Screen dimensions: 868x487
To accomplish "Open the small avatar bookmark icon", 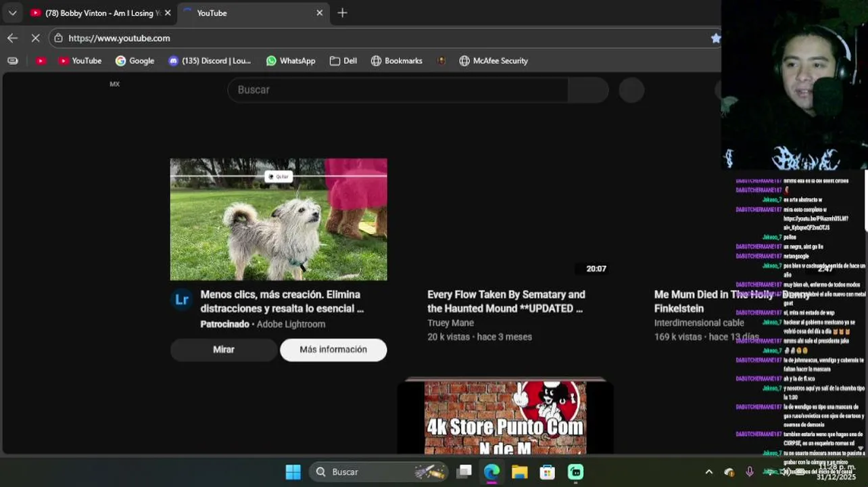I will 441,61.
